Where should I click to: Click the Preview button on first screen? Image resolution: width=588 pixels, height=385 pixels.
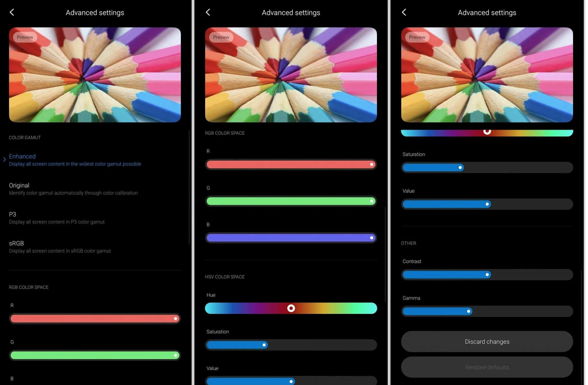(x=24, y=37)
